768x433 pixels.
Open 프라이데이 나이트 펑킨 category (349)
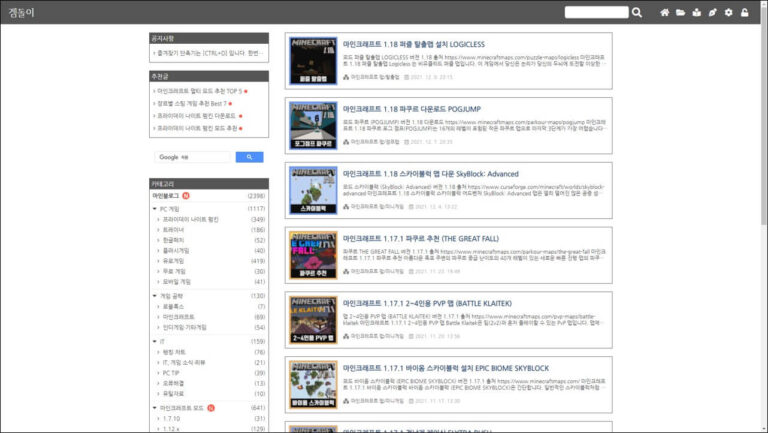(191, 219)
